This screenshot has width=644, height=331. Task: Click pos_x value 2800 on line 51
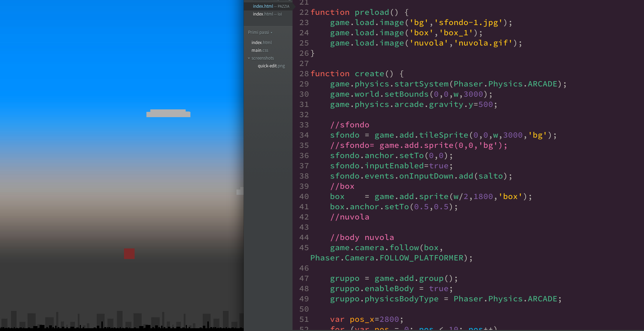[389, 319]
